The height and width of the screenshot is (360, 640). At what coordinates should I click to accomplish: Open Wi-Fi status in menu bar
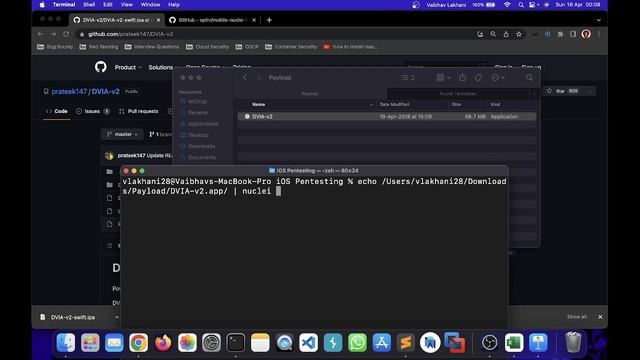point(507,5)
